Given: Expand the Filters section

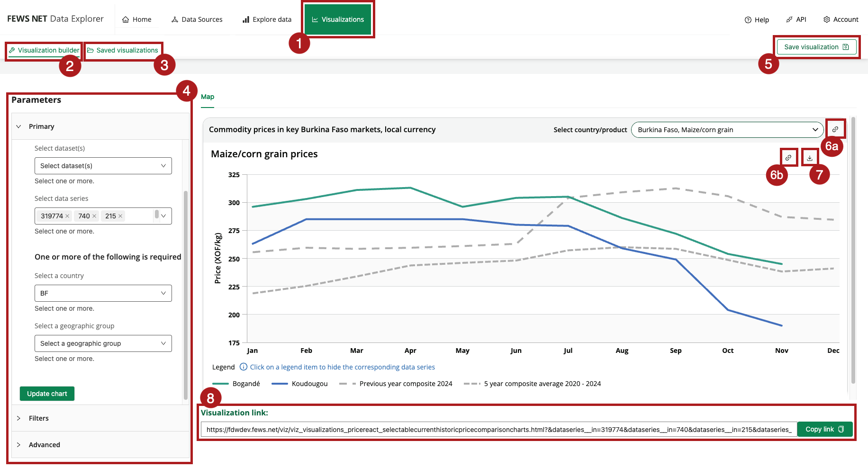Looking at the screenshot, I should pos(39,418).
